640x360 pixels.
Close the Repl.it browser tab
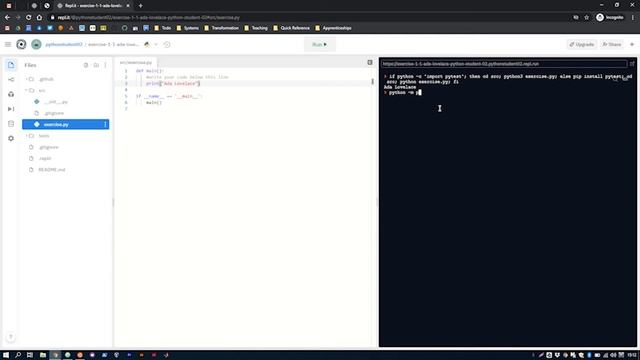[128, 6]
